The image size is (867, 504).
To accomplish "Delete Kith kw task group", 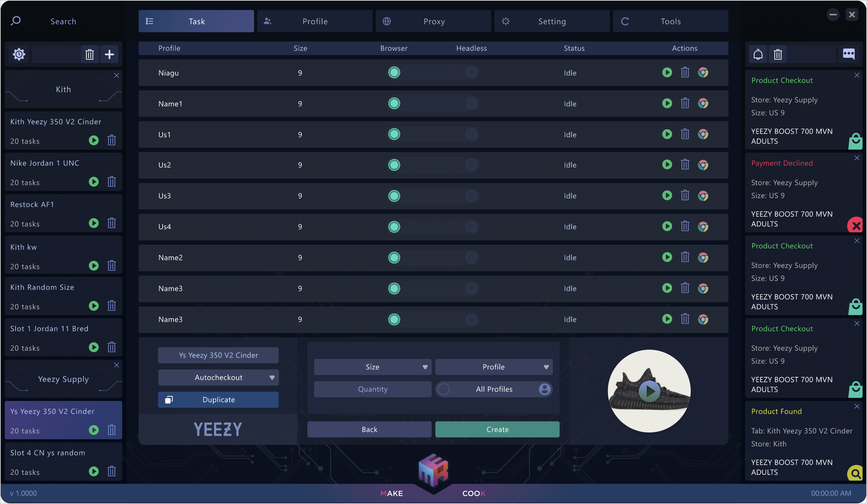I will pos(112,265).
